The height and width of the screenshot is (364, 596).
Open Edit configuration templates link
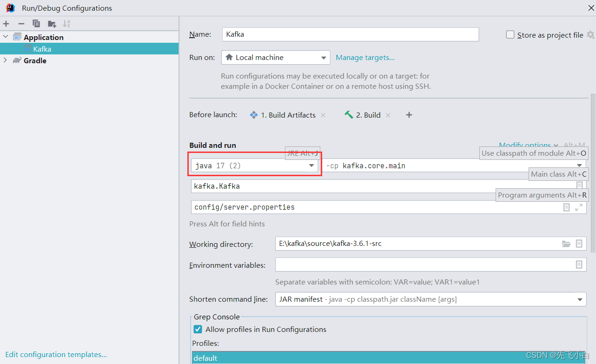coord(56,354)
